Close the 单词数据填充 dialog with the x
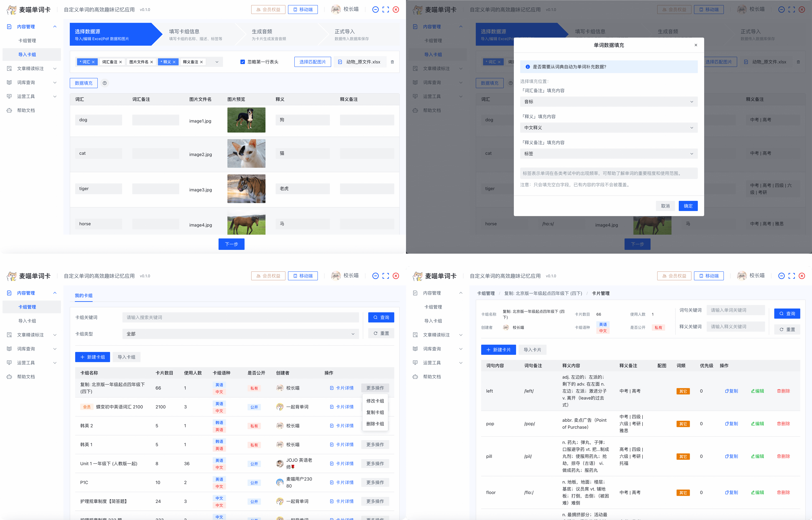This screenshot has height=520, width=812. [695, 45]
